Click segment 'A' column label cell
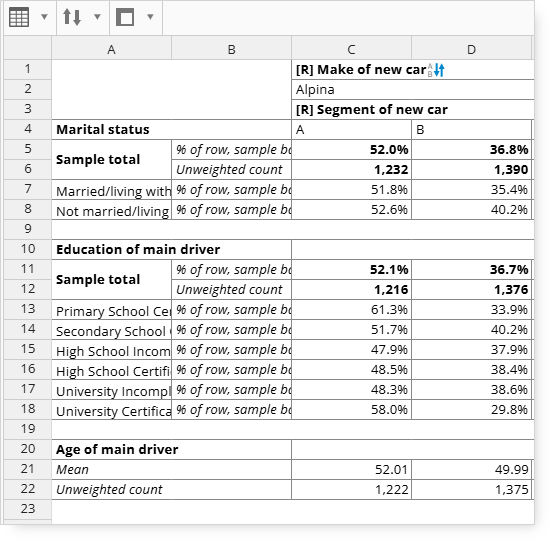Screen dimensions: 550x540 (x=351, y=130)
